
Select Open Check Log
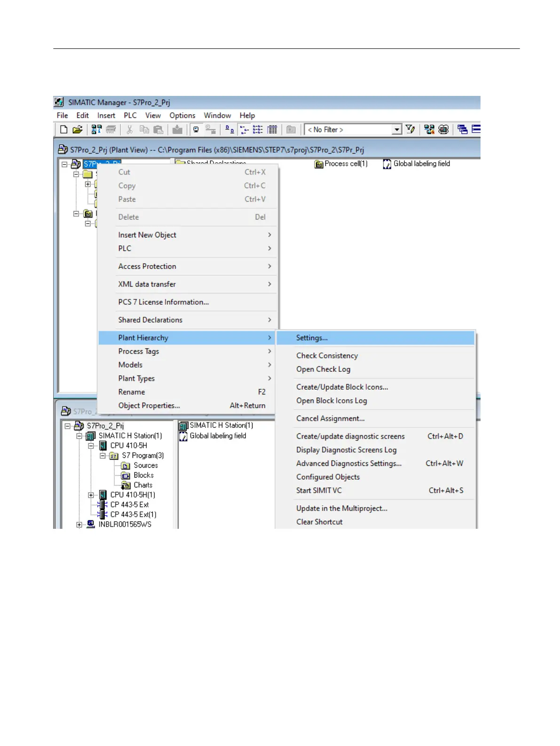tap(375, 369)
